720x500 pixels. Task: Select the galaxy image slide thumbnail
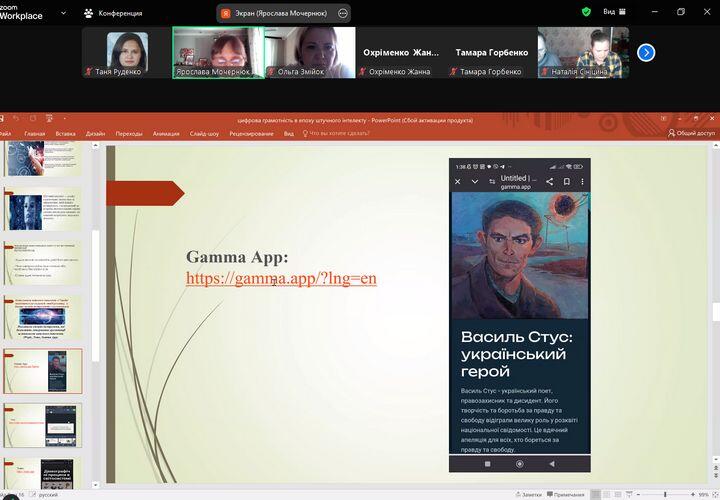[x=43, y=317]
